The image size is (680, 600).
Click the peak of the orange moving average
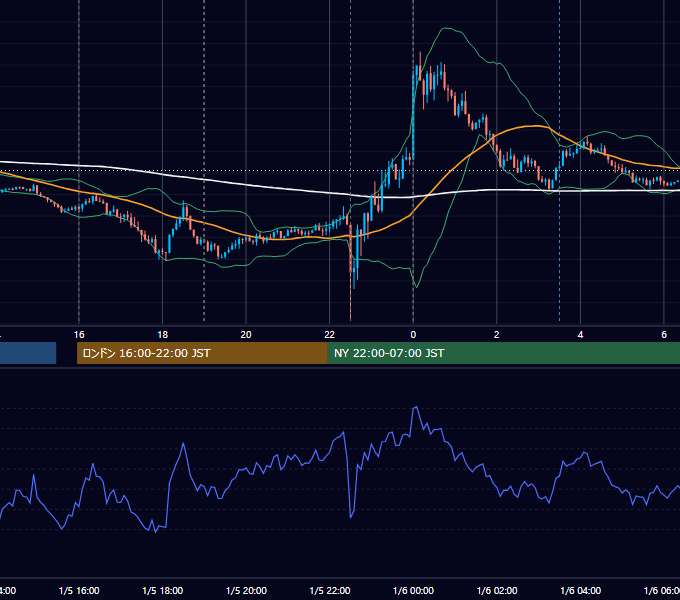(x=537, y=126)
